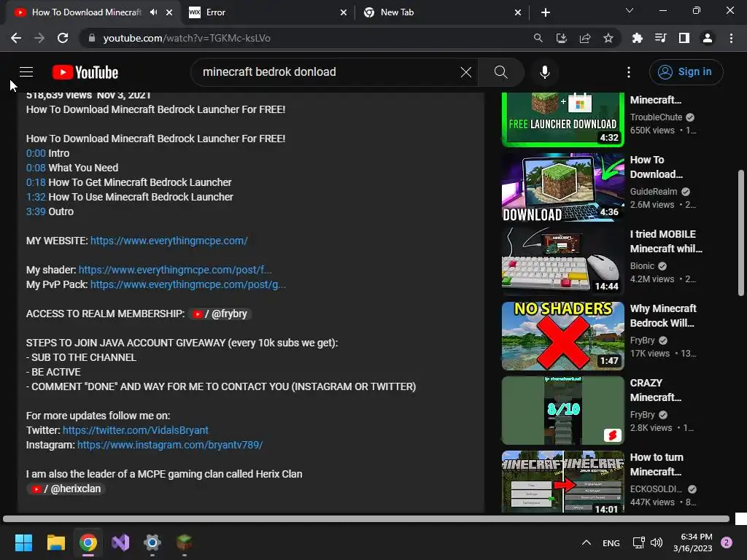Open Chrome profile avatar
The image size is (747, 560).
pyautogui.click(x=708, y=38)
